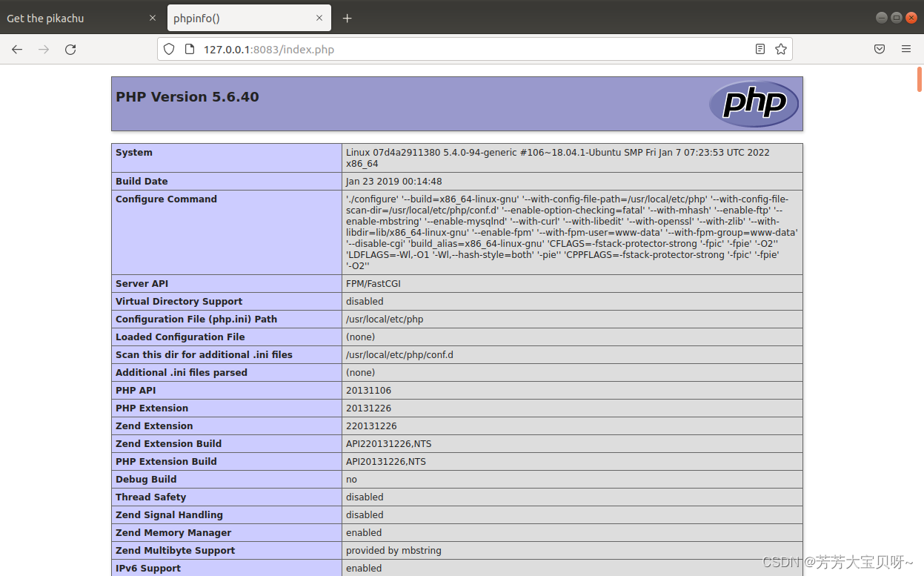Click the '/usr/local/etc/php' path value
Viewport: 924px width, 576px height.
(x=385, y=320)
